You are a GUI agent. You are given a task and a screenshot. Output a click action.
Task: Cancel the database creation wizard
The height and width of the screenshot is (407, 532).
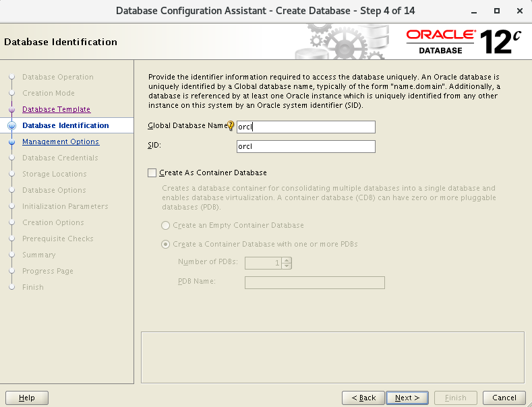point(504,398)
